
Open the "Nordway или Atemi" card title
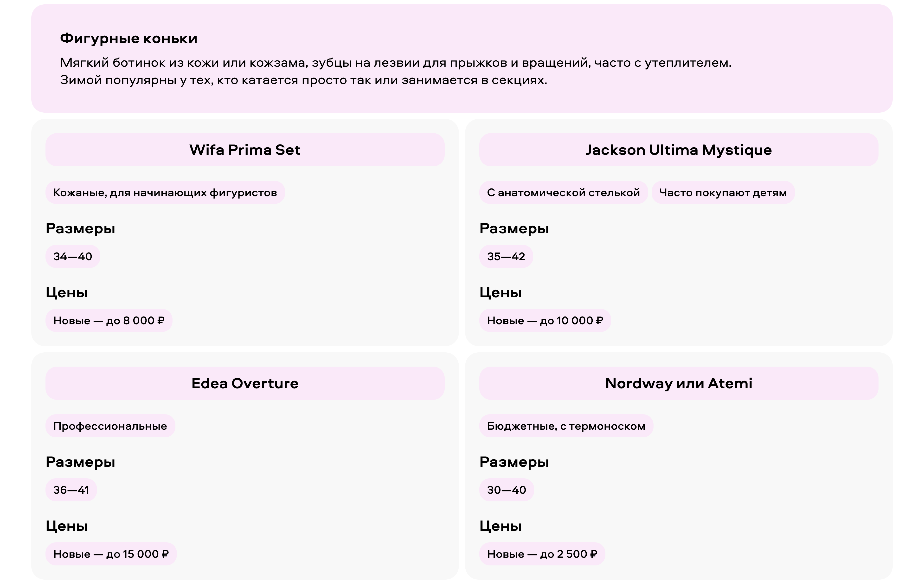678,383
